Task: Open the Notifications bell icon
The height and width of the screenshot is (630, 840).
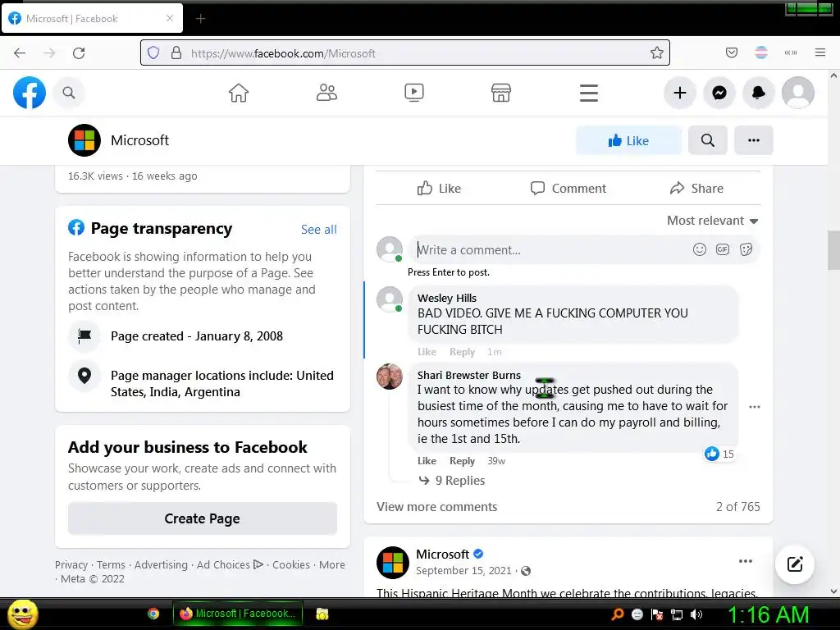Action: pyautogui.click(x=759, y=93)
